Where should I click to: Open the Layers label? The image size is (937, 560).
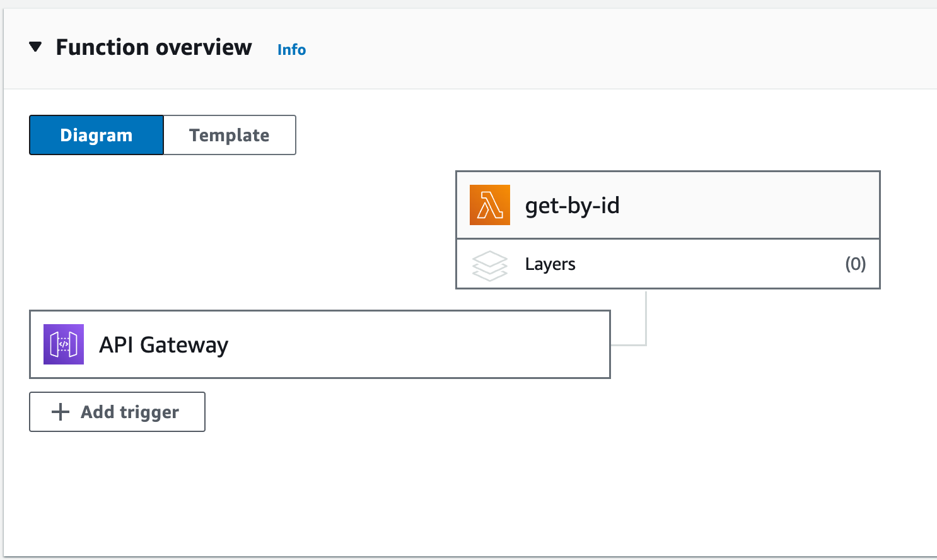[x=550, y=264]
